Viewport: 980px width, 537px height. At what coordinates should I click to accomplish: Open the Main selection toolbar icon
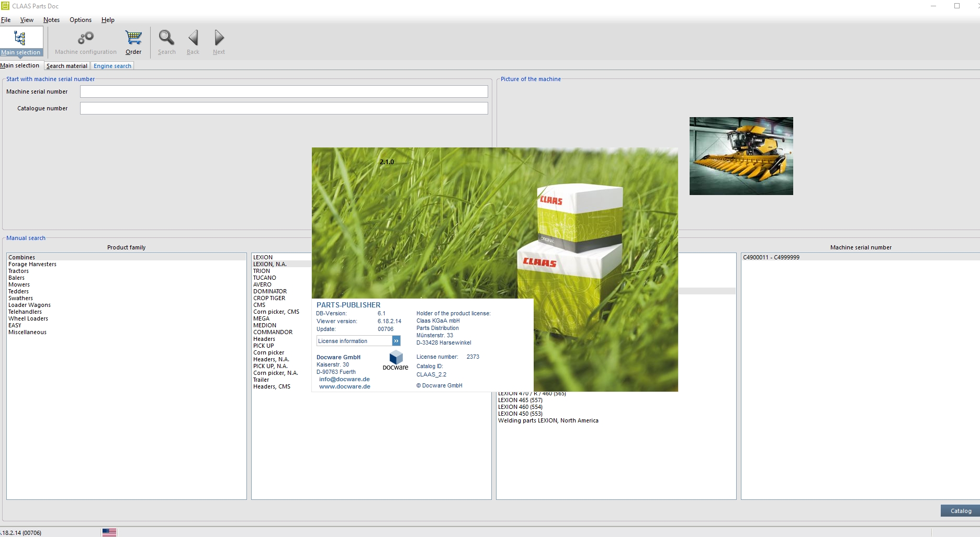[x=20, y=42]
